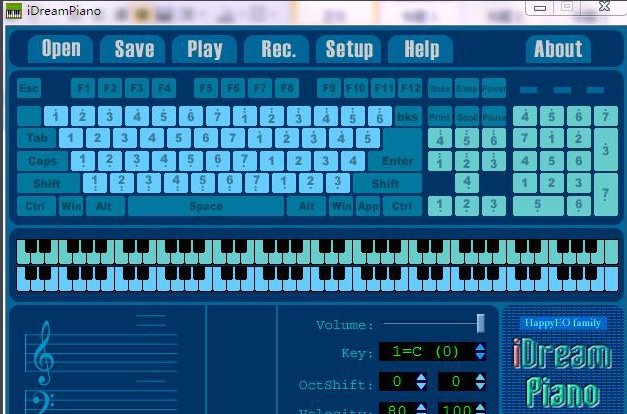Toggle the left Ctrl key on keyboard
627x414 pixels.
click(x=35, y=207)
